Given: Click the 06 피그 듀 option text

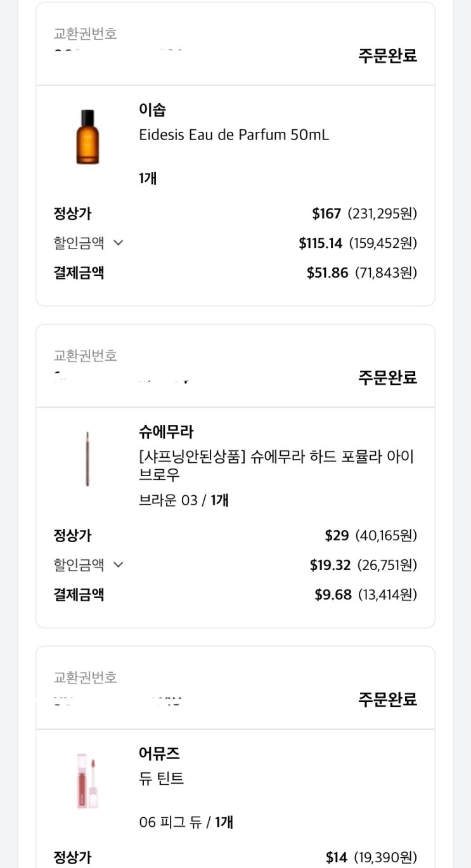Looking at the screenshot, I should click(x=170, y=822).
